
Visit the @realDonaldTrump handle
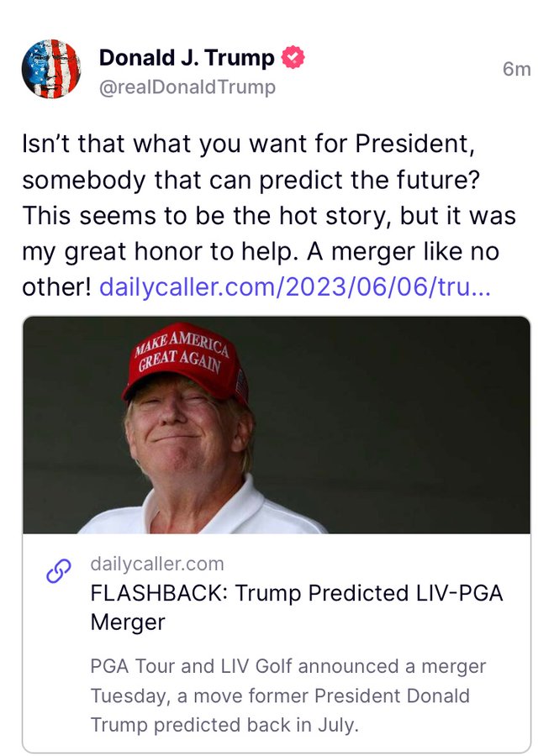point(187,87)
